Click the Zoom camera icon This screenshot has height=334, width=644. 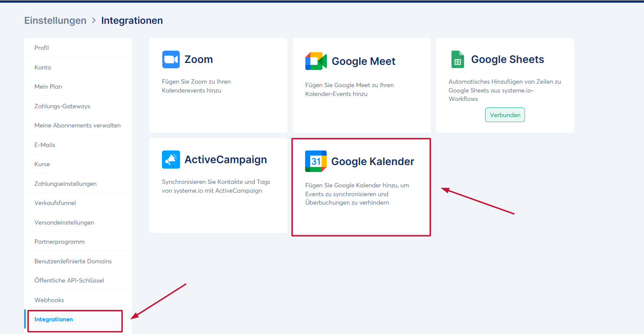coord(171,60)
